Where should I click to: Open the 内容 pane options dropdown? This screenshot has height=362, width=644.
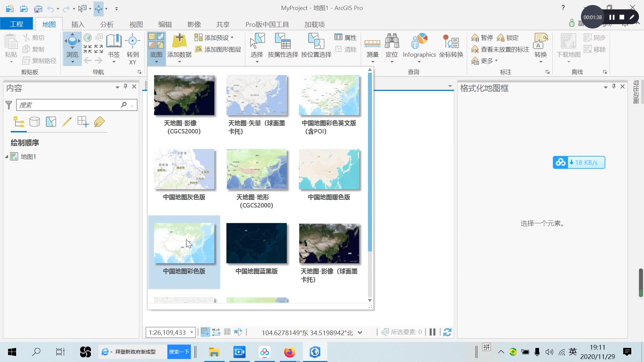117,87
